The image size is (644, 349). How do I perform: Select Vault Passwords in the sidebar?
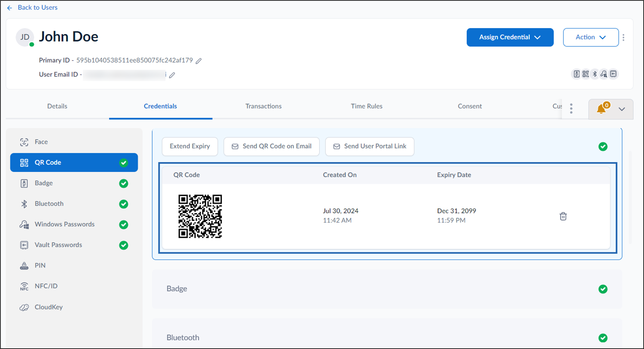[74, 245]
